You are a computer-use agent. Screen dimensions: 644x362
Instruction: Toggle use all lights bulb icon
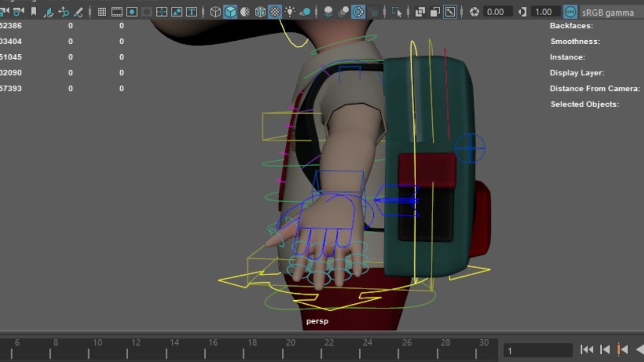tap(290, 12)
